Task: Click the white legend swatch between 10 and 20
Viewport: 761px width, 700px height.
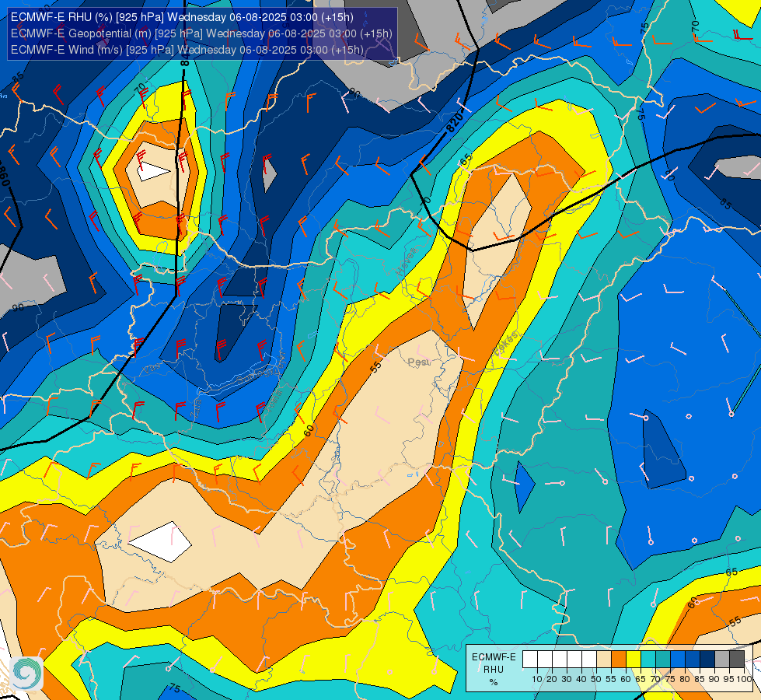Action: pyautogui.click(x=545, y=659)
